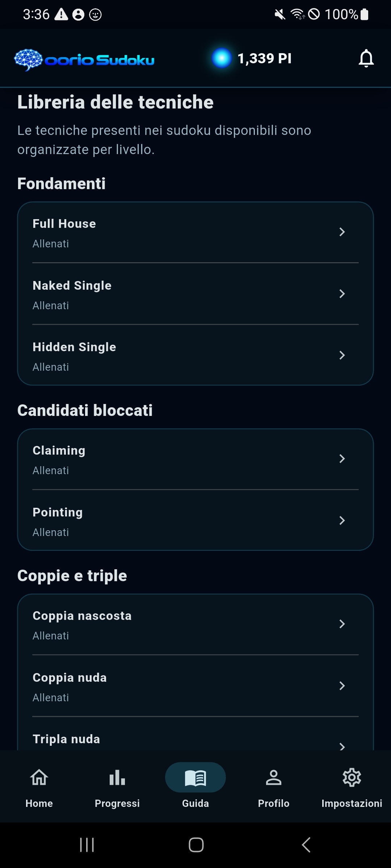Screen dimensions: 391x868
Task: Select the Guida book icon
Action: coord(195,778)
